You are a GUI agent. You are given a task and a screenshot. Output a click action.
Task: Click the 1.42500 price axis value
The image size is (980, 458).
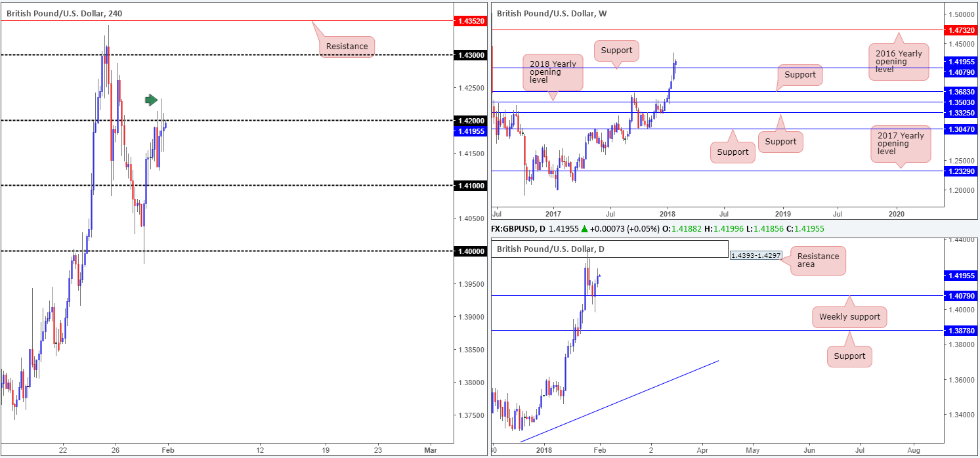[x=472, y=88]
